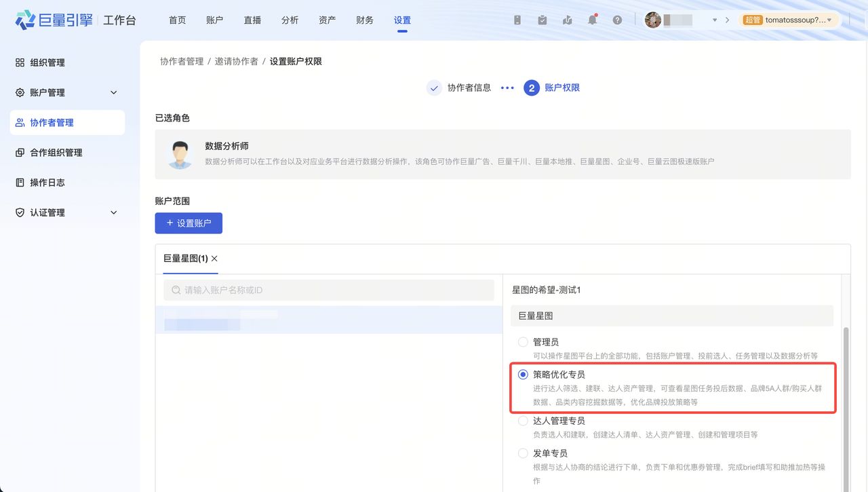Expand the user name dropdown arrow
This screenshot has height=492, width=868.
(x=715, y=20)
